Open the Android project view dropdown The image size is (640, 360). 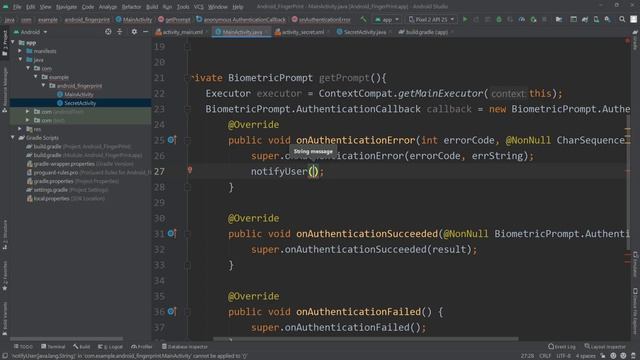point(31,32)
